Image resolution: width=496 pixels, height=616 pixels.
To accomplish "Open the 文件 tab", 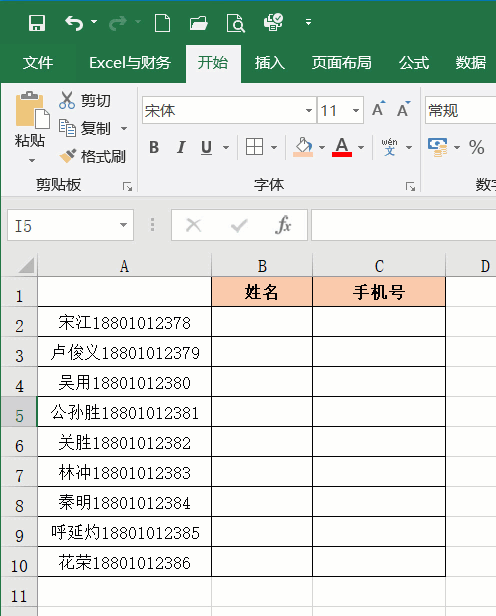I will (38, 62).
